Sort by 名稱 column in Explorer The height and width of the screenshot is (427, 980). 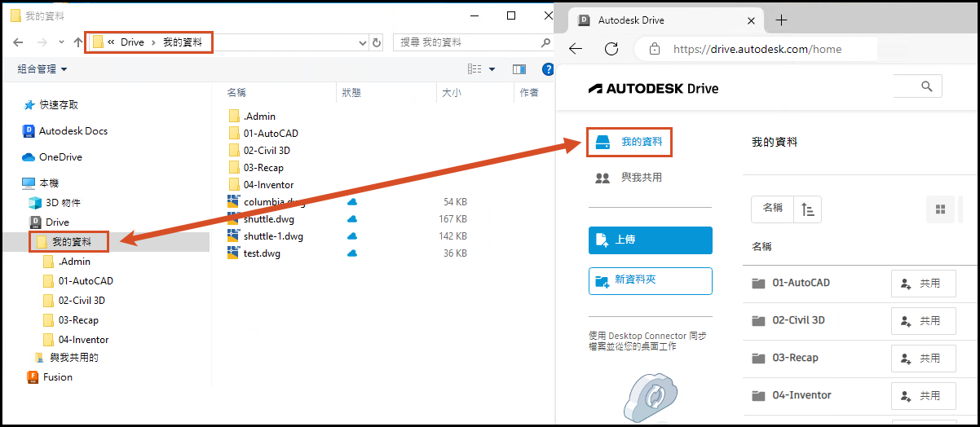236,93
